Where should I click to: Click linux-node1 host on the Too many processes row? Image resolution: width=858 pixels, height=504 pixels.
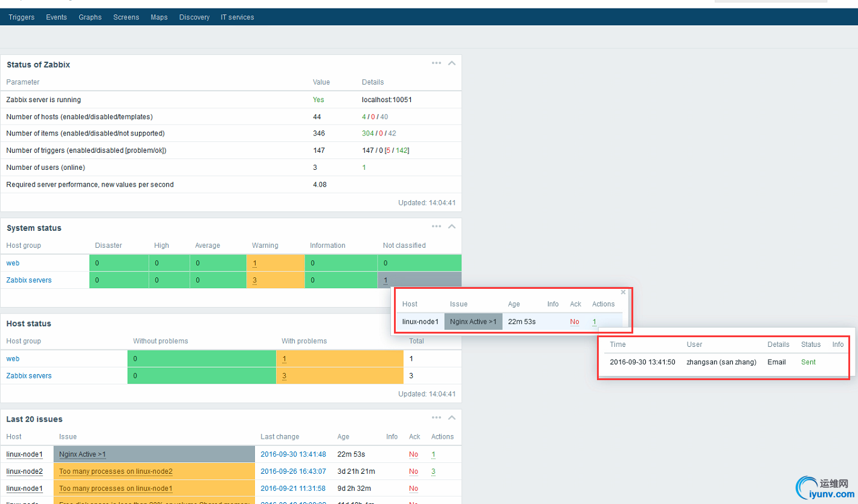(x=25, y=488)
